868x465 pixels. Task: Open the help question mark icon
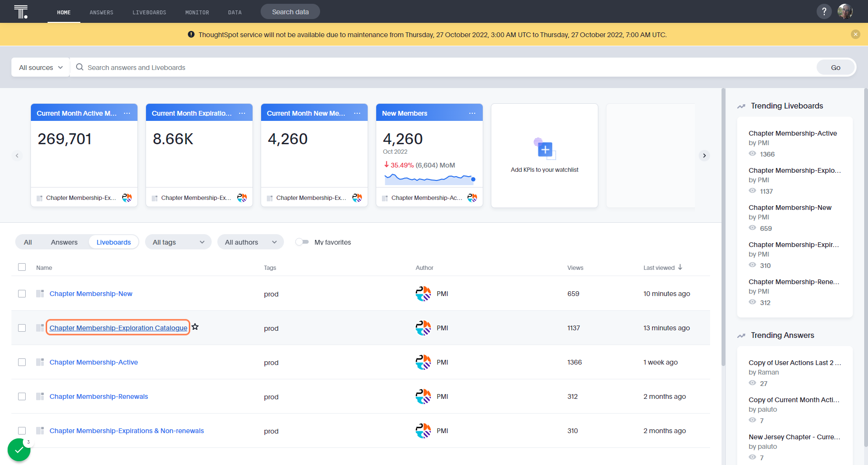pos(824,11)
